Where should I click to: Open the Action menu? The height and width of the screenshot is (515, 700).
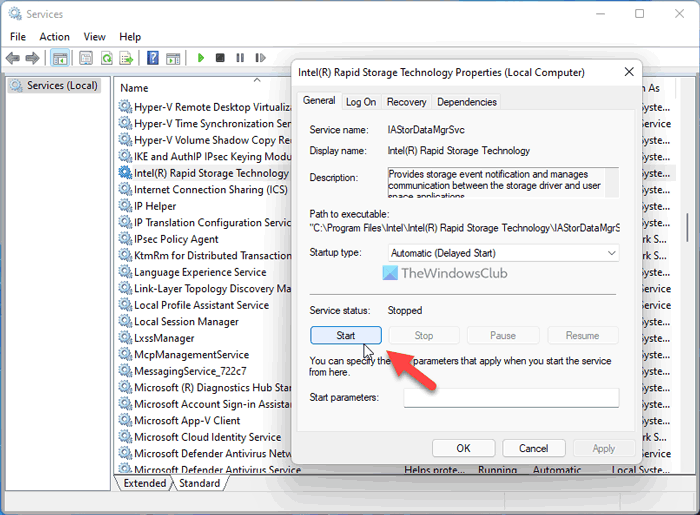(54, 37)
